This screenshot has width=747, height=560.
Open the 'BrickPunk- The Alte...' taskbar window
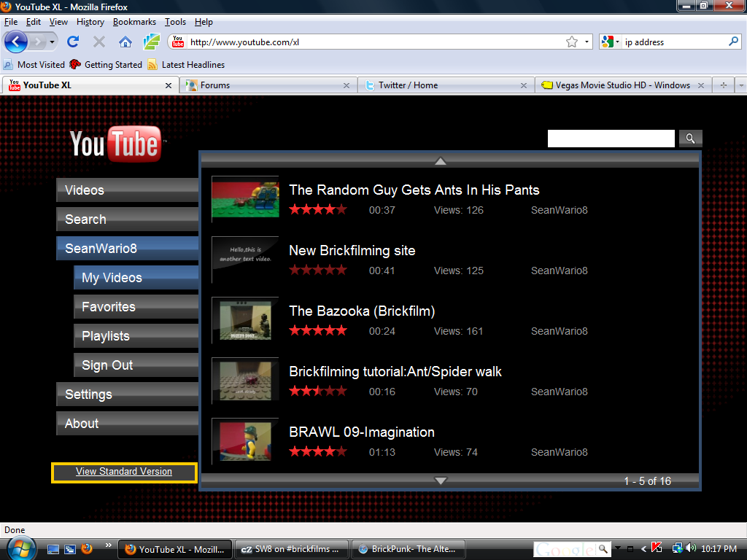(x=408, y=549)
